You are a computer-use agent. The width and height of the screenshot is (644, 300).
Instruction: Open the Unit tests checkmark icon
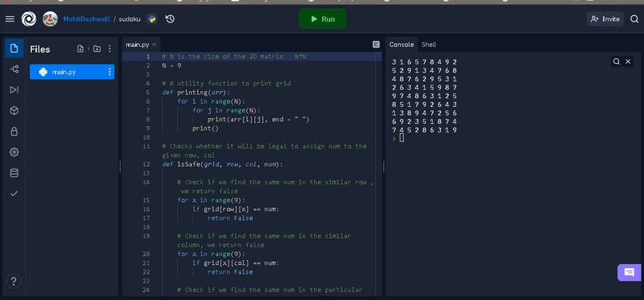tap(14, 193)
